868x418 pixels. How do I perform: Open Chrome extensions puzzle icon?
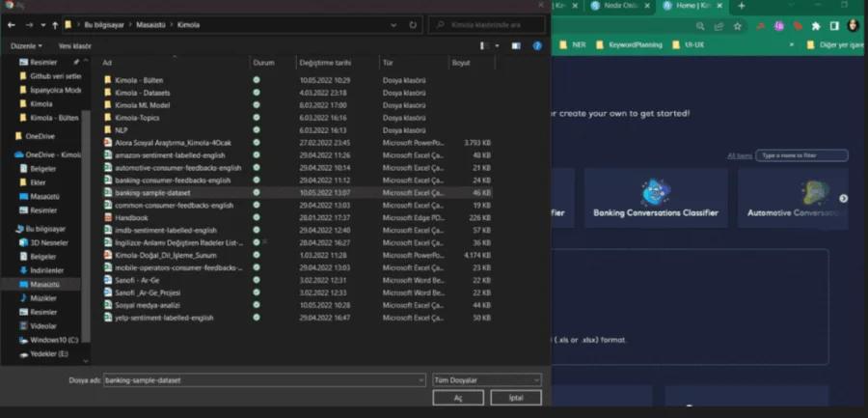[x=815, y=26]
